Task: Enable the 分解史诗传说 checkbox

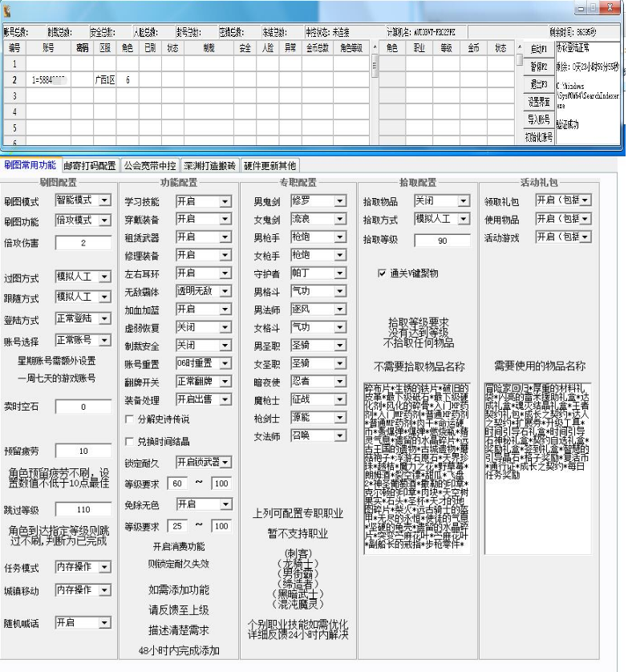Action: click(x=129, y=419)
